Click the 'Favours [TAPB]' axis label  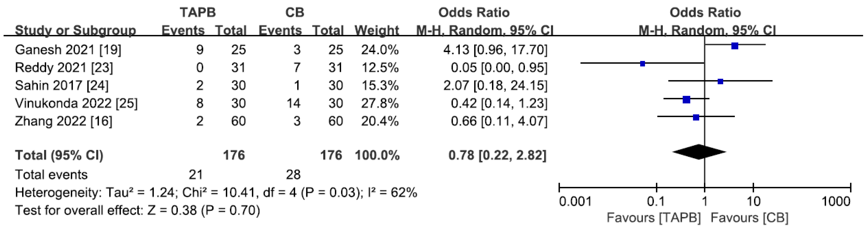tap(653, 218)
